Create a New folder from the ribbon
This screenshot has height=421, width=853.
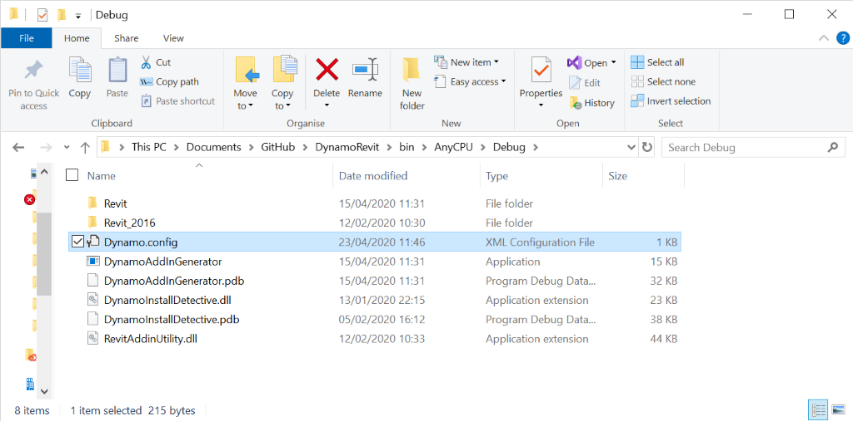(412, 83)
